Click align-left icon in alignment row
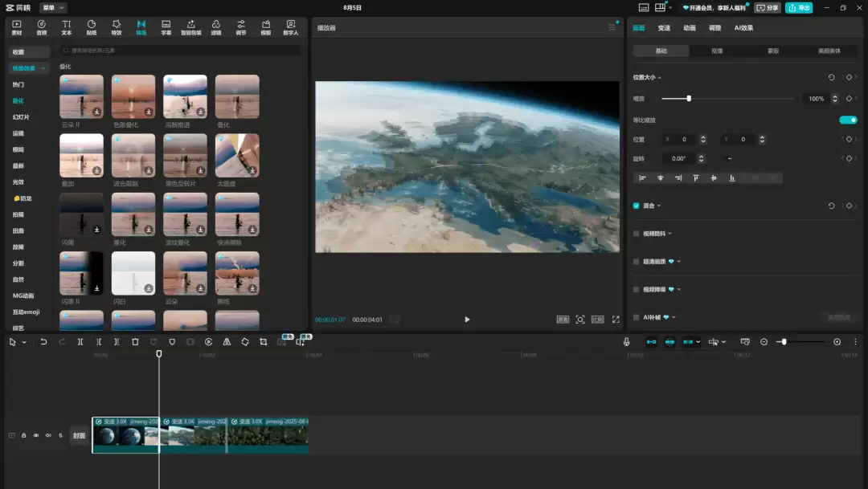 coord(643,178)
